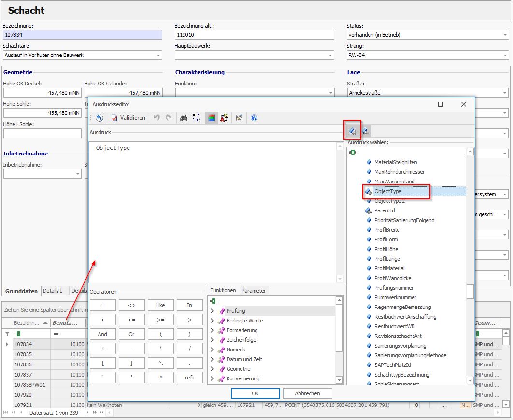Open the Status dropdown

tap(505, 35)
